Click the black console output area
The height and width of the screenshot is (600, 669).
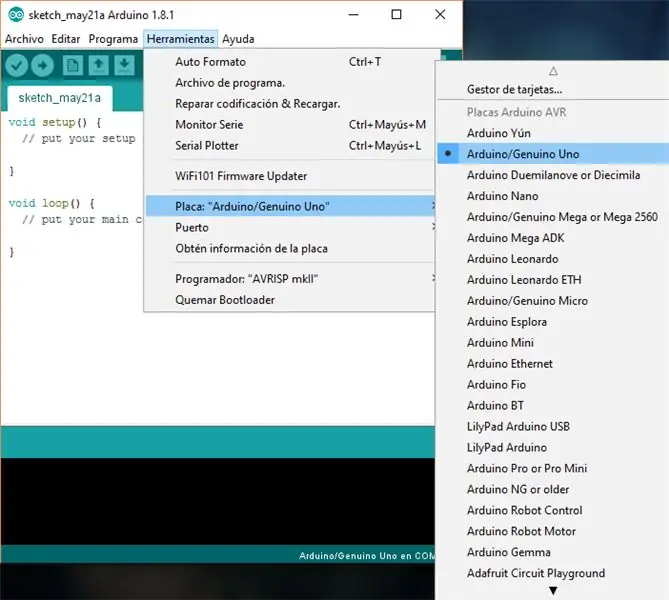(x=218, y=501)
